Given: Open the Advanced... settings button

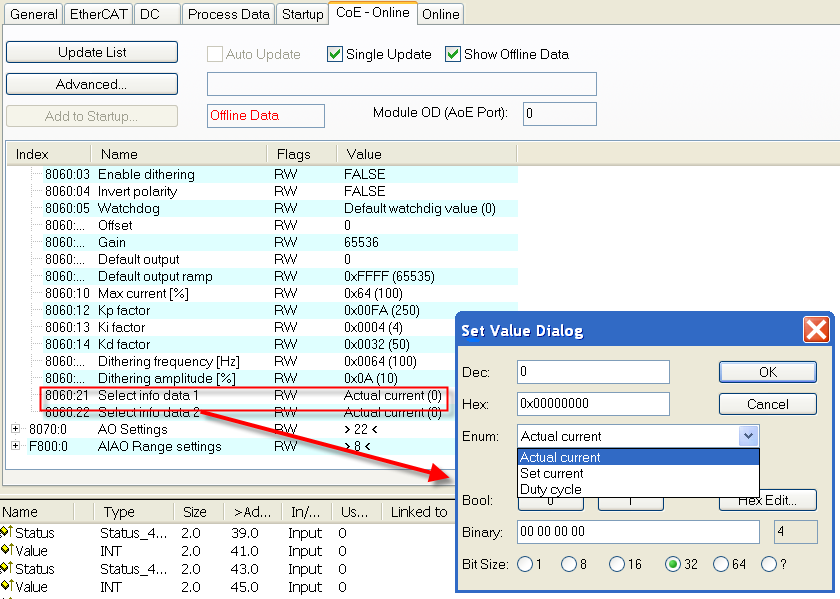Looking at the screenshot, I should coord(92,84).
